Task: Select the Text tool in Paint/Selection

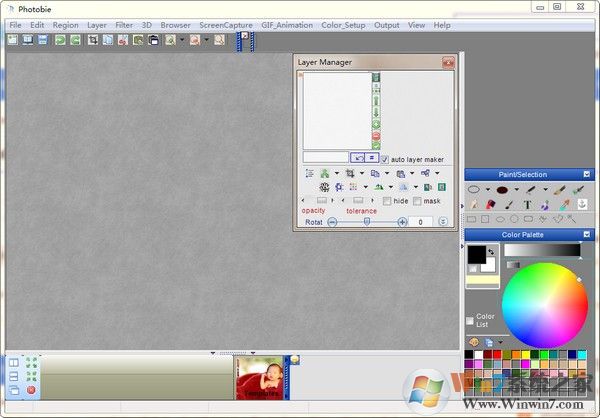Action: (x=528, y=204)
